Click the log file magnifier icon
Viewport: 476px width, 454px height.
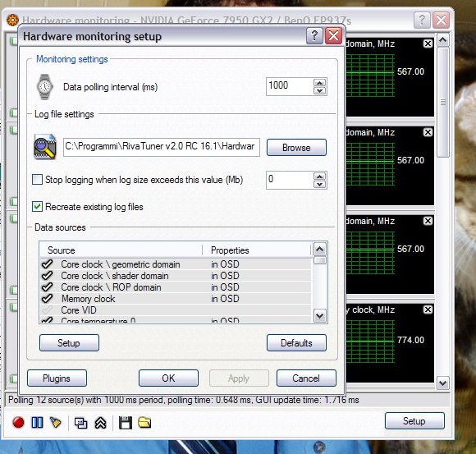click(45, 147)
